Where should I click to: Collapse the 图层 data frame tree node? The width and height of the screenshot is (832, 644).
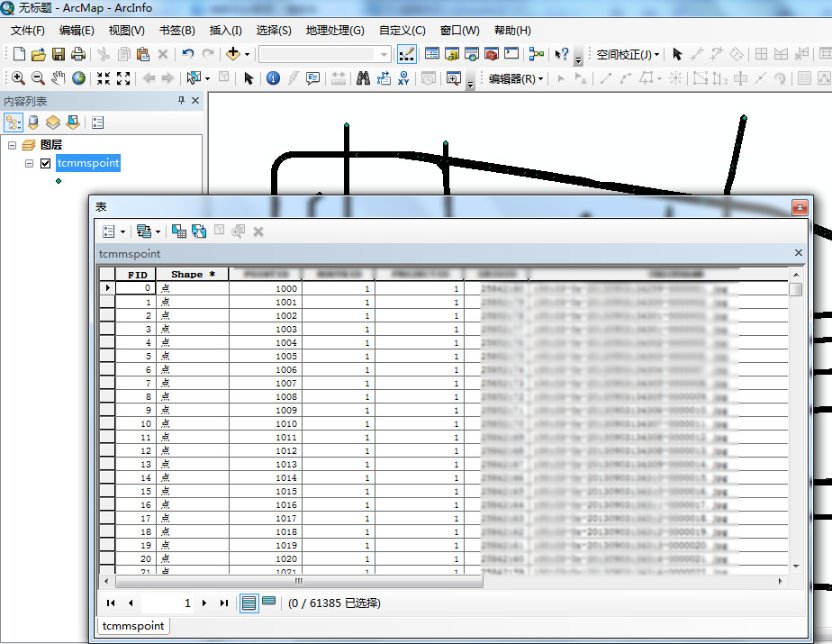[12, 145]
